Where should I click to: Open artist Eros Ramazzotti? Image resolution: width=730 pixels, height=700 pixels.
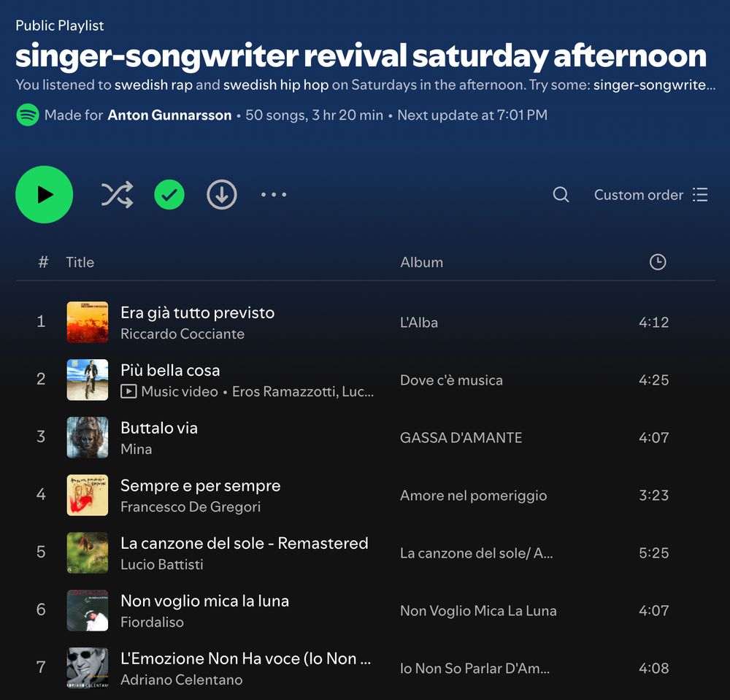285,391
